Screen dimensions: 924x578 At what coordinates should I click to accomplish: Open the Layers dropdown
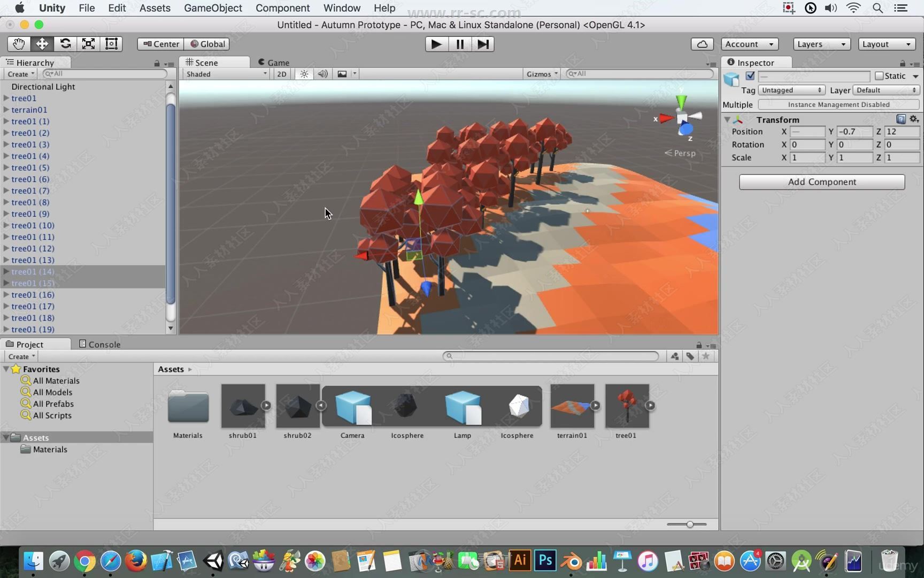[x=821, y=44]
